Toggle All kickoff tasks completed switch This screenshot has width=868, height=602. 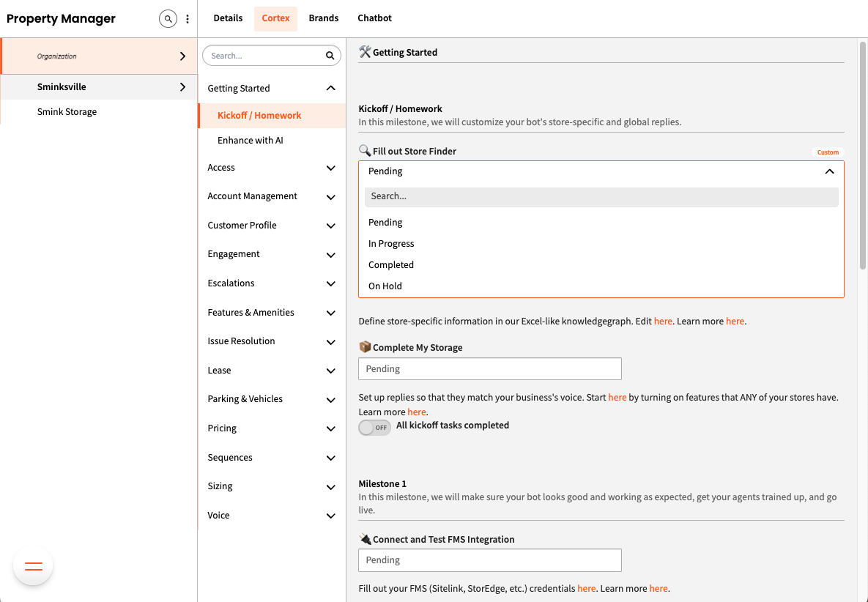[374, 428]
